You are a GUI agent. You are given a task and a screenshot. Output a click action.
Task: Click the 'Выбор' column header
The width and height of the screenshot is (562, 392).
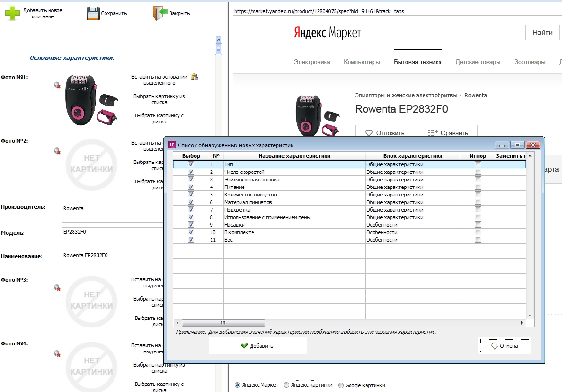click(191, 156)
